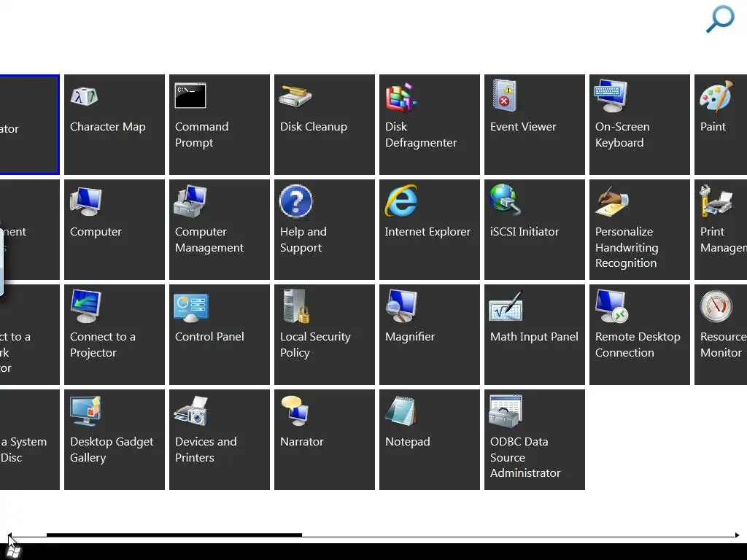747x560 pixels.
Task: Open the Control Panel icon
Action: tap(191, 308)
